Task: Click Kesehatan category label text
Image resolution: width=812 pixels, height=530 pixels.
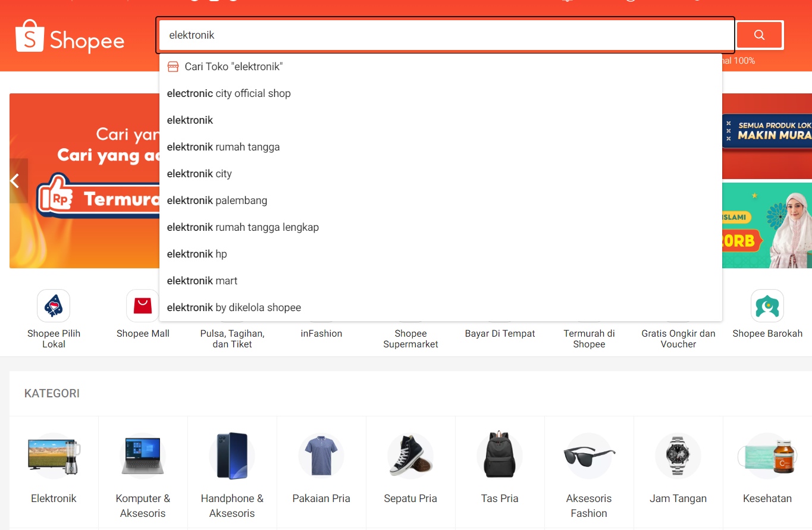Action: [767, 498]
